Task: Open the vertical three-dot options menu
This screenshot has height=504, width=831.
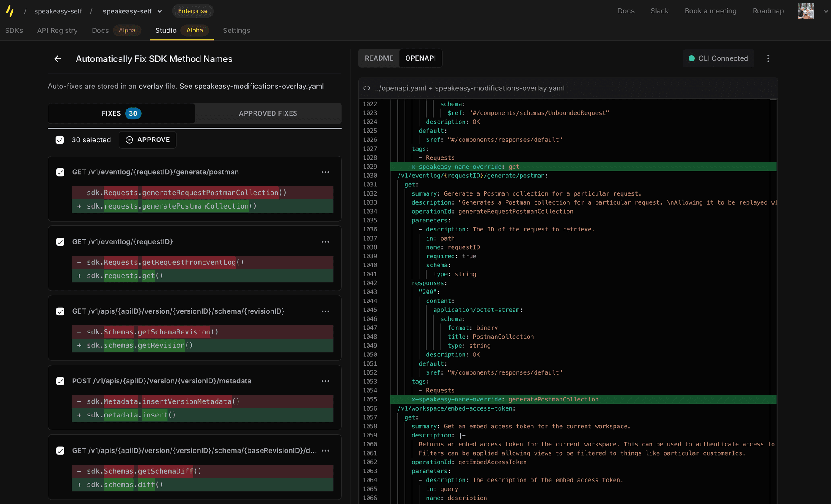Action: (x=768, y=58)
